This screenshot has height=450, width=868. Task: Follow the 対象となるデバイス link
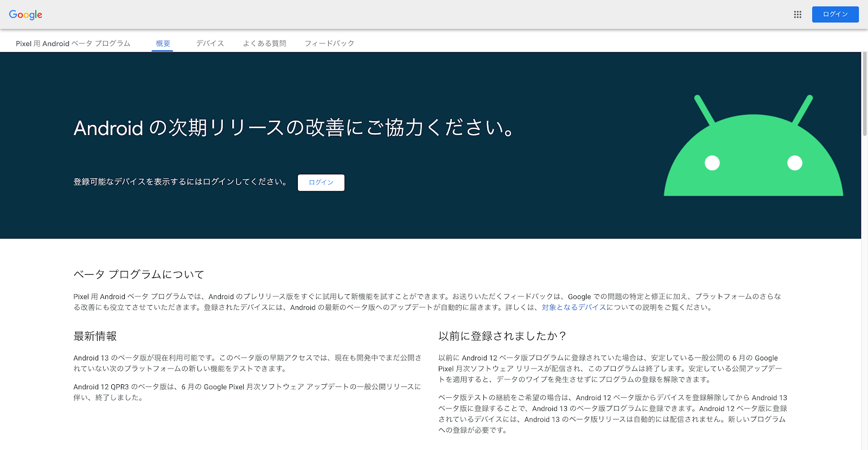point(573,307)
